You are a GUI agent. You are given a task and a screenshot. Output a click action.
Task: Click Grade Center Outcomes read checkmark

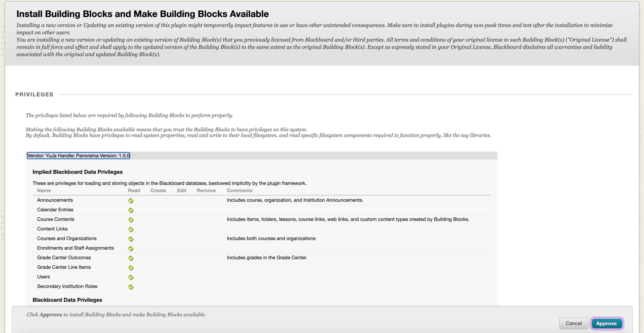[131, 258]
